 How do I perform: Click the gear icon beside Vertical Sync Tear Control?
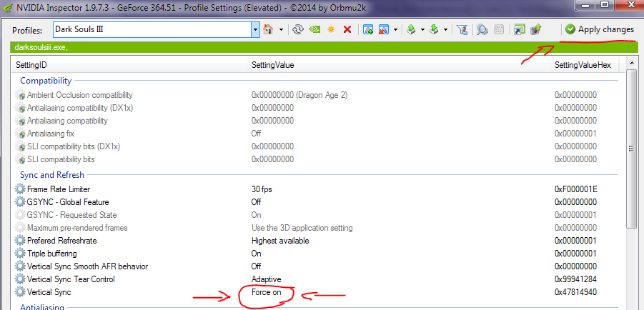(x=20, y=279)
